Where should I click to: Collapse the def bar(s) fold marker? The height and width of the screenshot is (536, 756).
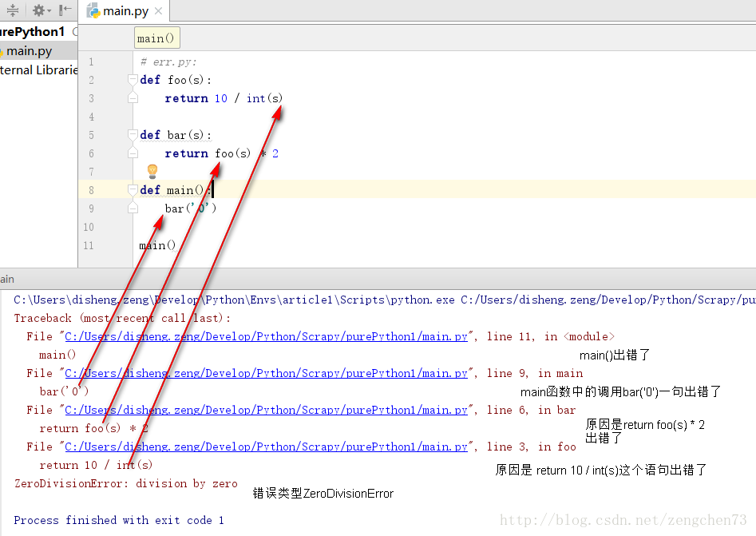133,135
